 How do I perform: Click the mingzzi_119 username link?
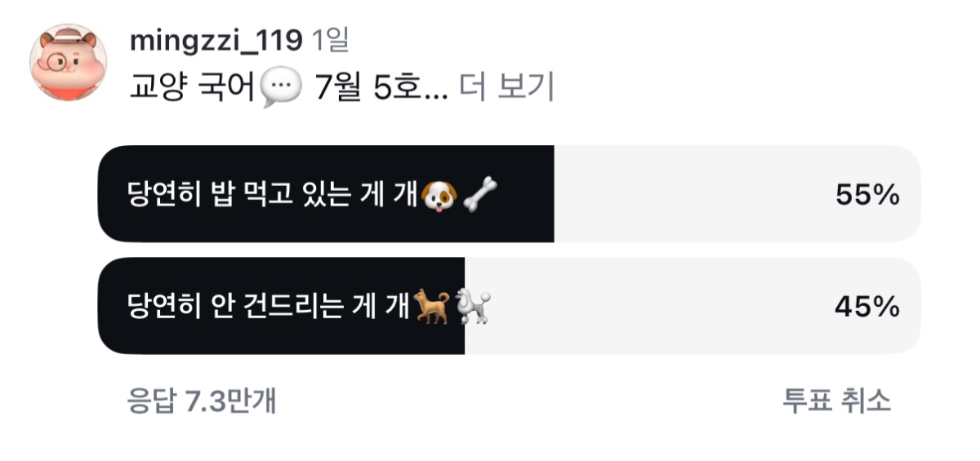pyautogui.click(x=216, y=40)
